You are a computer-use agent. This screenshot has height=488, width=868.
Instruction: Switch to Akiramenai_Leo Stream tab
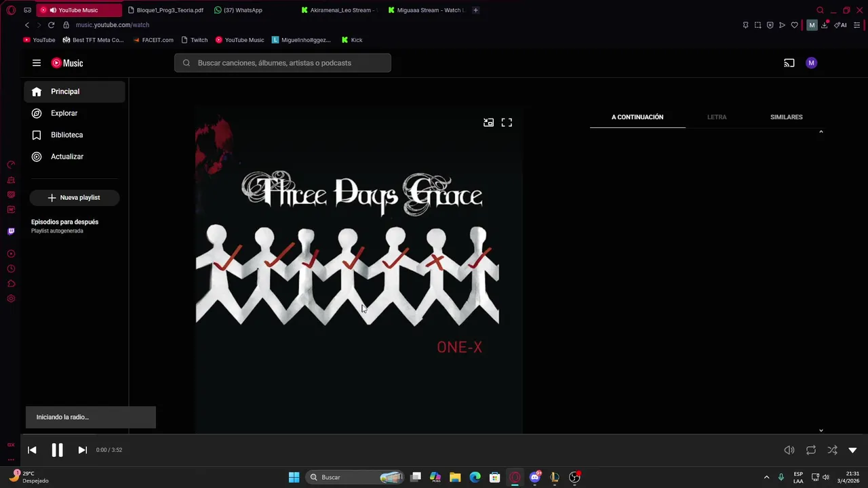[338, 10]
